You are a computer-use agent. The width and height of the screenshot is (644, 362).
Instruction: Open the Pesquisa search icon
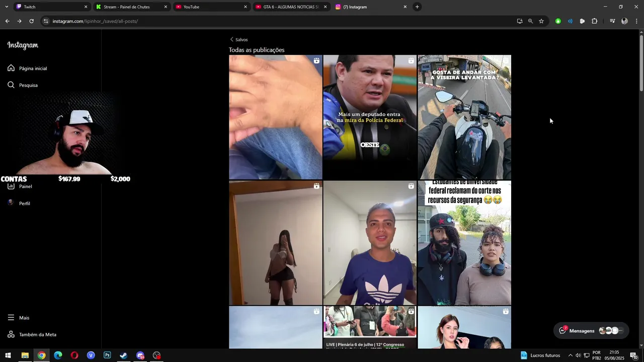tap(11, 85)
